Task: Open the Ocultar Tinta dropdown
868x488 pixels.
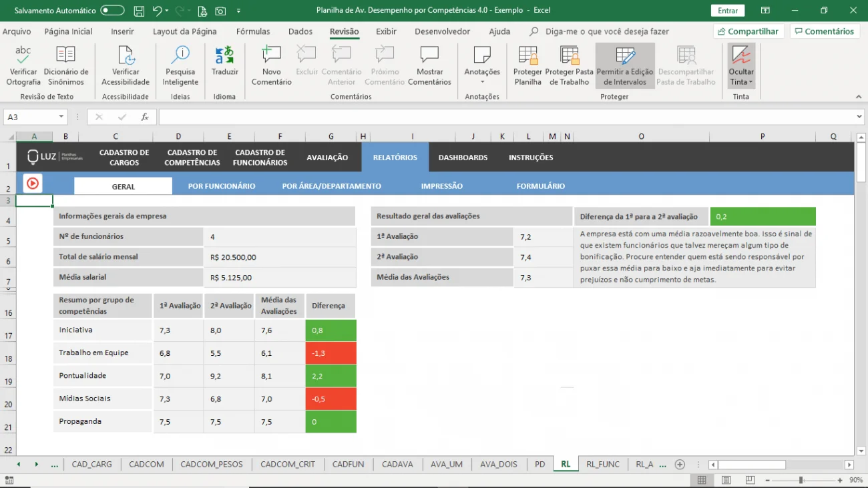Action: click(741, 66)
